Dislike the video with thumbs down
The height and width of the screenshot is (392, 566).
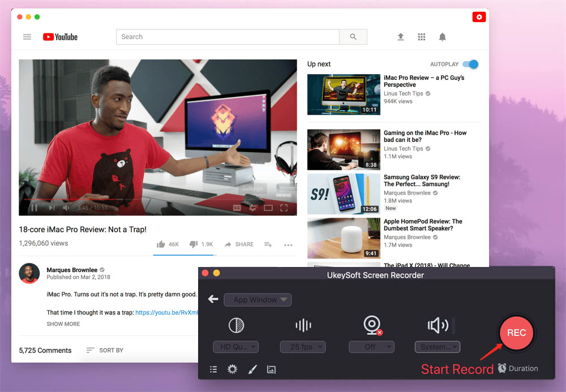(194, 244)
